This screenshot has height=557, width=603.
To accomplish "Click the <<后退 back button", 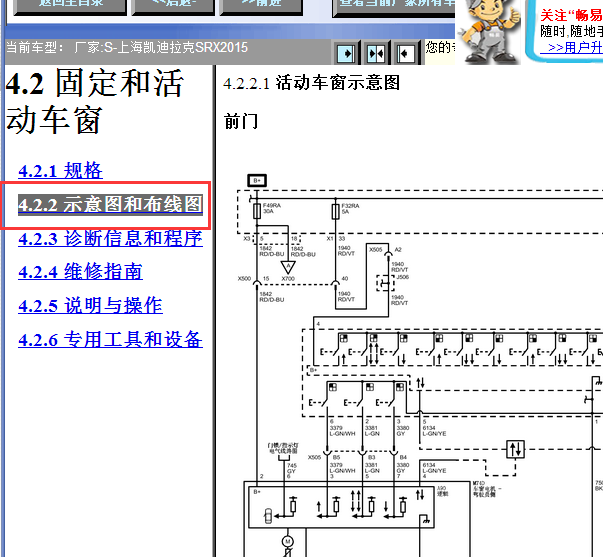I will click(x=173, y=6).
